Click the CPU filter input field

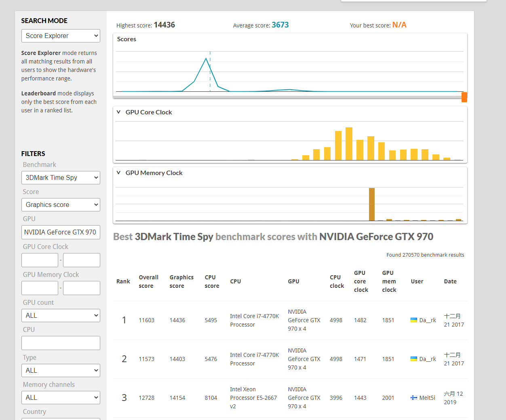coord(61,343)
